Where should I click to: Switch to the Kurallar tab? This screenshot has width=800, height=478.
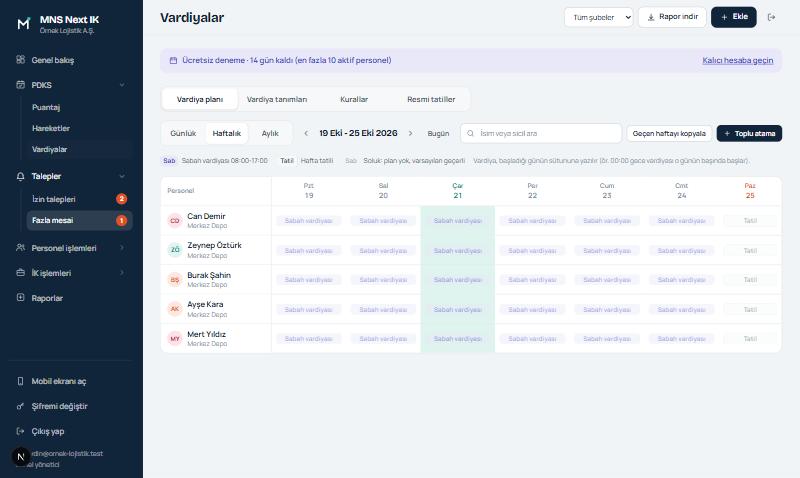point(354,99)
